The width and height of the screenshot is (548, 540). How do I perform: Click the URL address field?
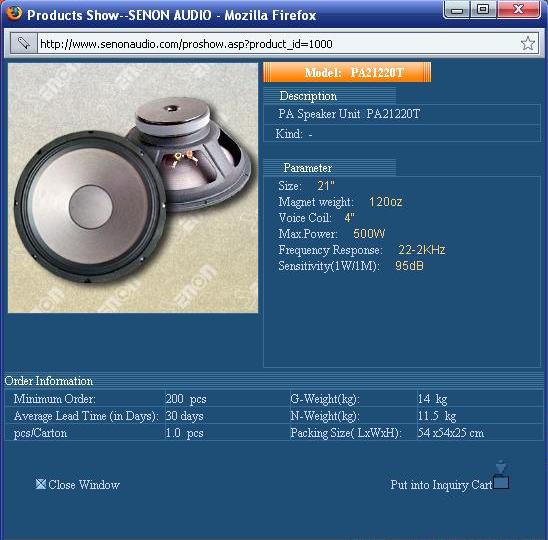coord(279,44)
